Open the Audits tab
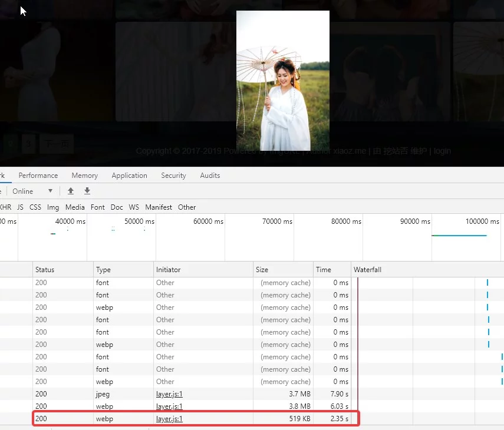 click(x=210, y=176)
